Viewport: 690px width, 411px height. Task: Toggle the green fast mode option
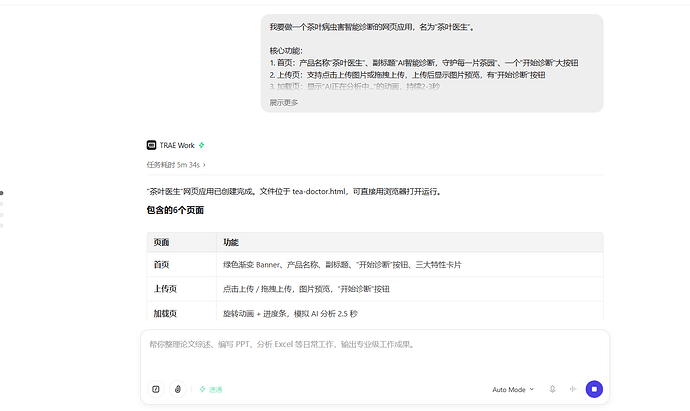211,389
